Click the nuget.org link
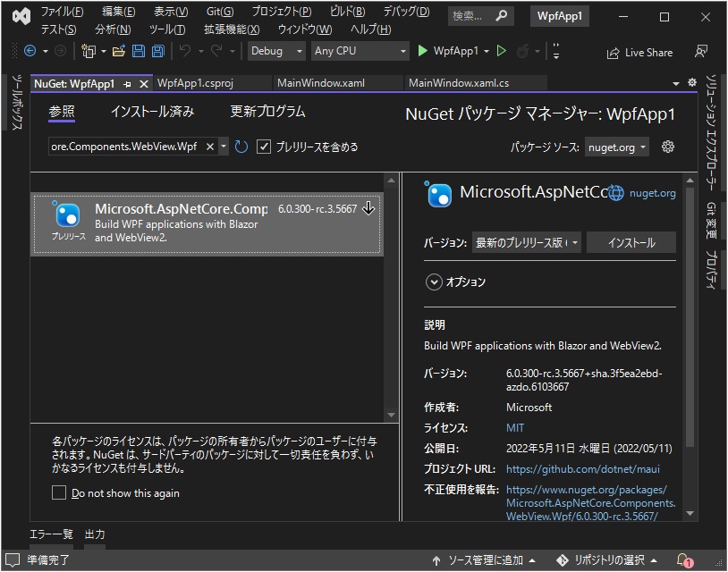Image resolution: width=728 pixels, height=572 pixels. [x=652, y=193]
